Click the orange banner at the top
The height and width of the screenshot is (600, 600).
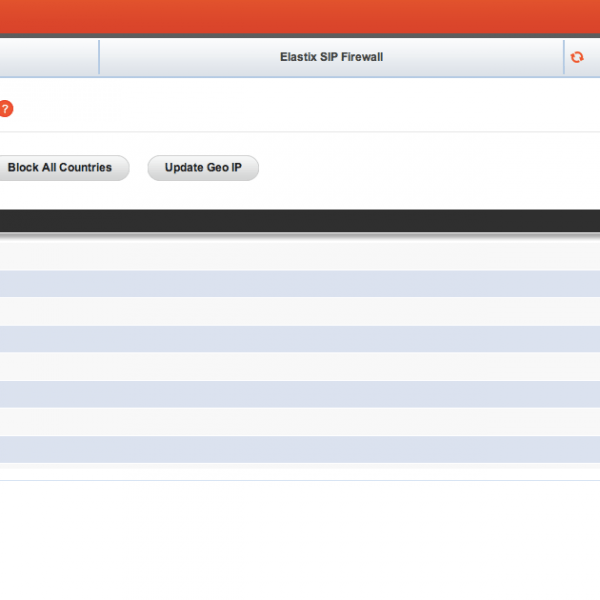point(300,16)
